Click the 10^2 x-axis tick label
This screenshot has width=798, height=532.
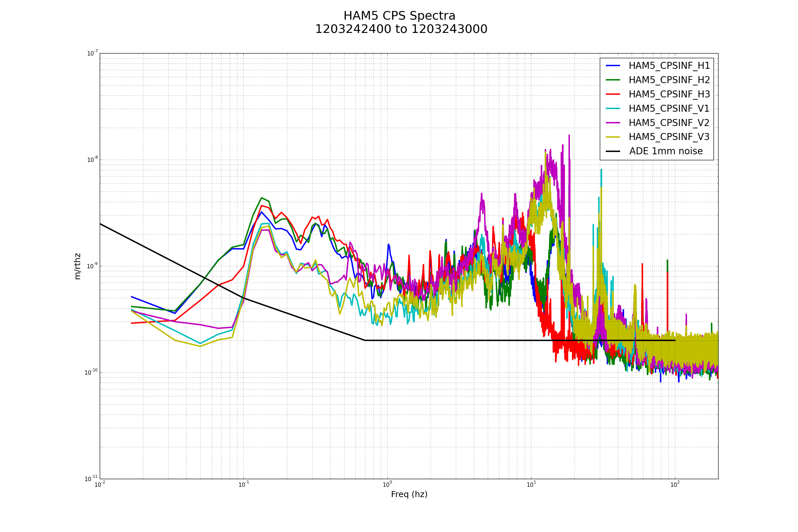pos(675,484)
